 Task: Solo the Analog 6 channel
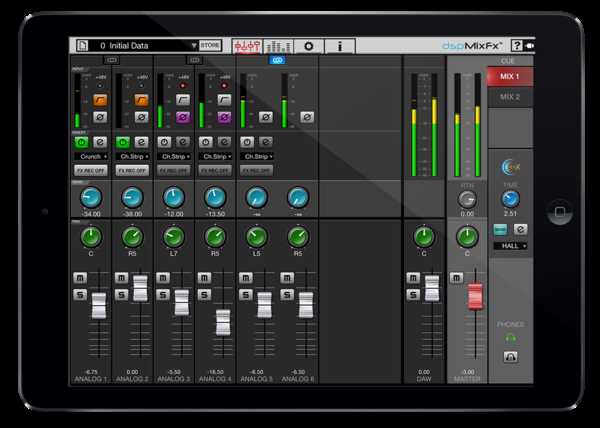point(287,295)
